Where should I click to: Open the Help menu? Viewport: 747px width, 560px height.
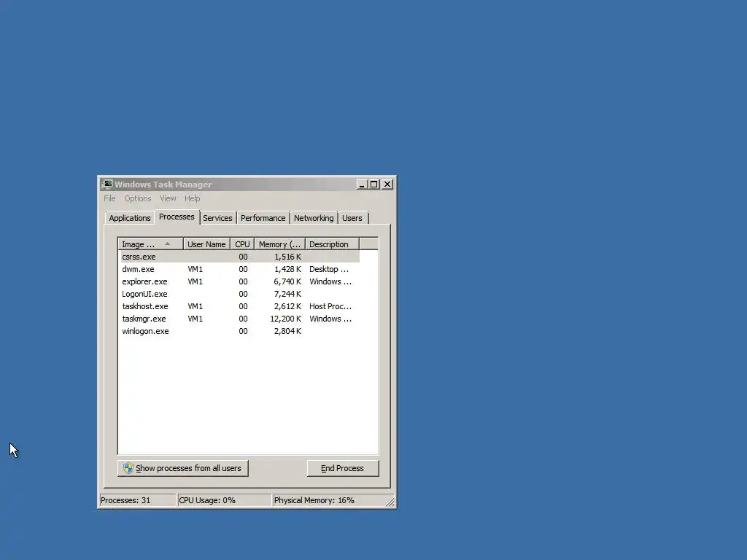click(193, 198)
